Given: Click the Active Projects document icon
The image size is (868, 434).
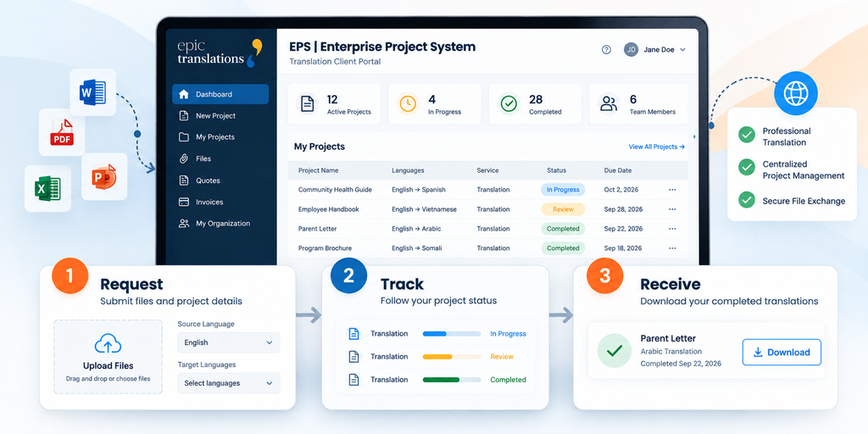Looking at the screenshot, I should tap(307, 104).
